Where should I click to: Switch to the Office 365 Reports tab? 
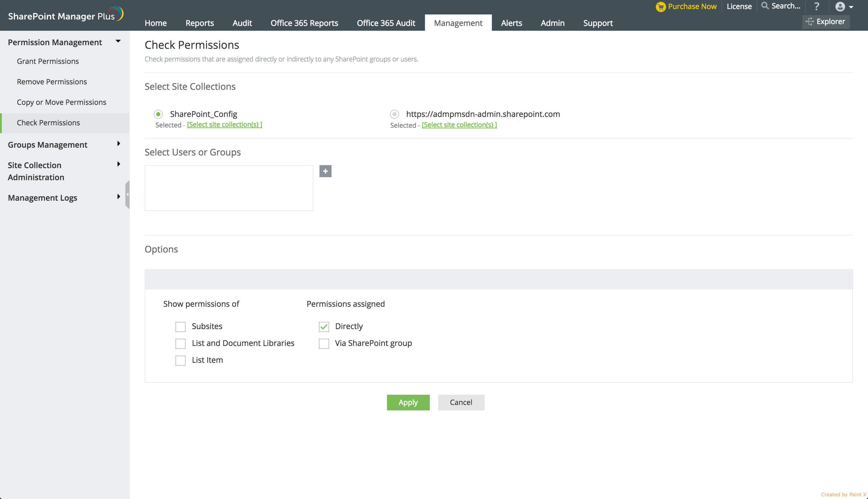click(304, 23)
